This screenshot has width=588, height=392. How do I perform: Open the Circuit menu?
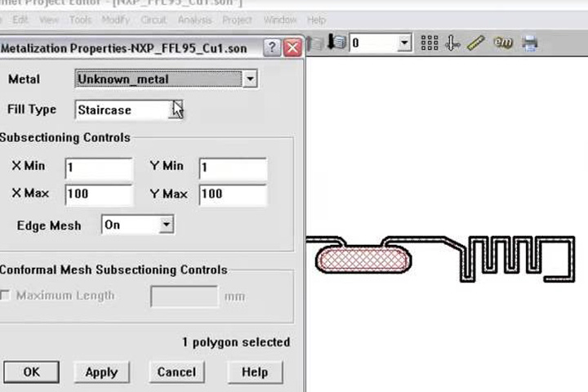click(x=154, y=20)
